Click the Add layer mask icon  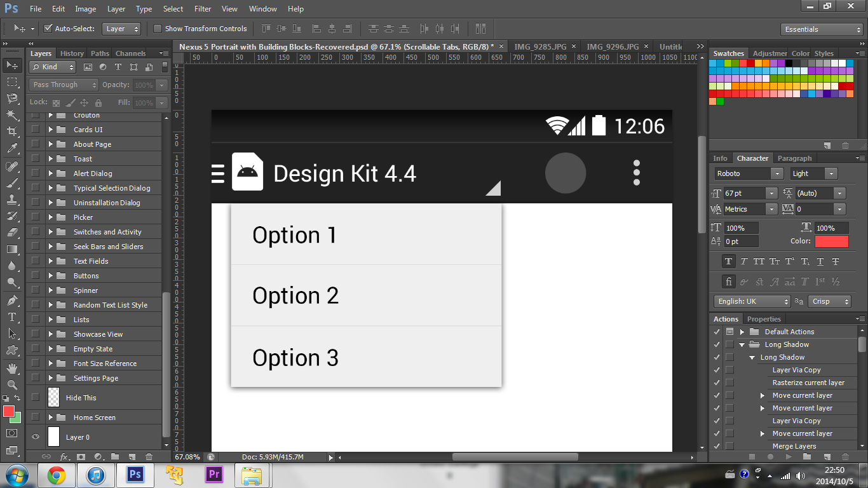pyautogui.click(x=81, y=456)
